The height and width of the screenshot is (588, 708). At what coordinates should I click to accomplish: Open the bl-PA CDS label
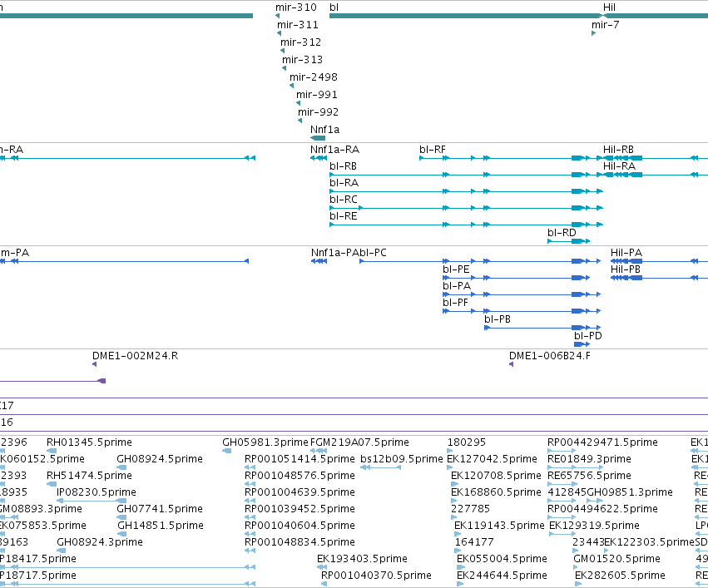point(457,286)
